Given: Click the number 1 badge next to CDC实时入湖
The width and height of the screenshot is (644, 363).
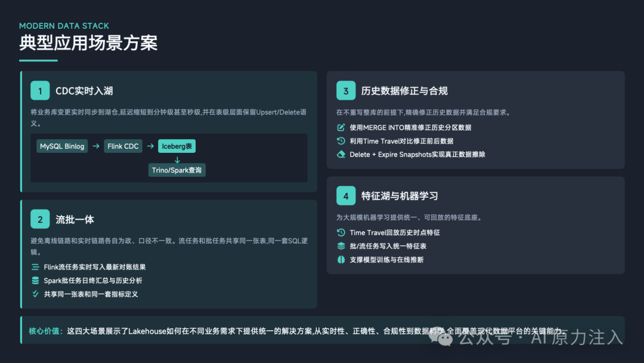Looking at the screenshot, I should click(x=40, y=91).
